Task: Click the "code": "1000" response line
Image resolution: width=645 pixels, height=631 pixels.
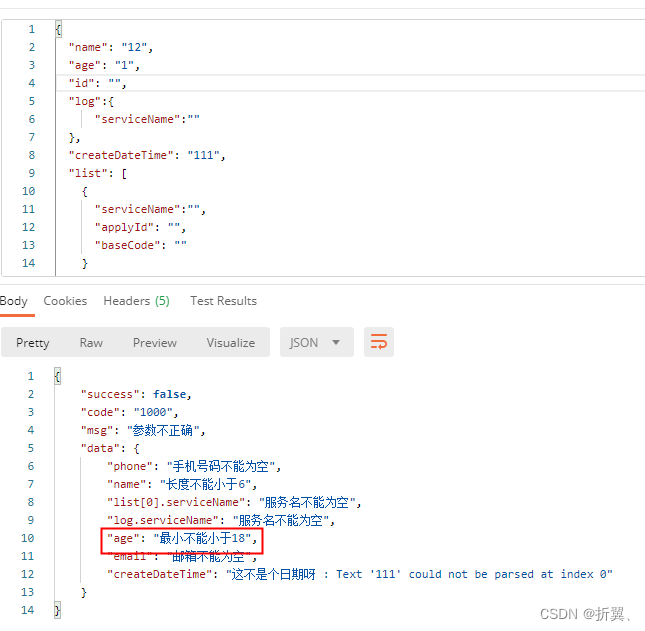Action: [x=130, y=412]
